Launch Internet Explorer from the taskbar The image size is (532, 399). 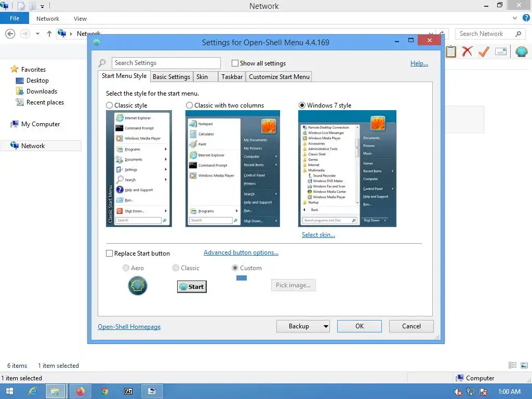(33, 391)
